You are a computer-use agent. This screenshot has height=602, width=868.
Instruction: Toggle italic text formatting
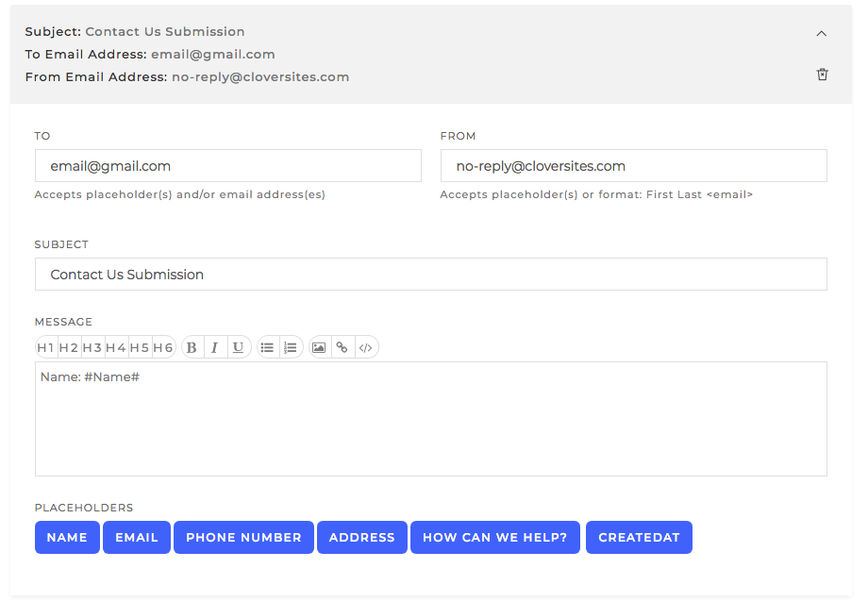215,346
